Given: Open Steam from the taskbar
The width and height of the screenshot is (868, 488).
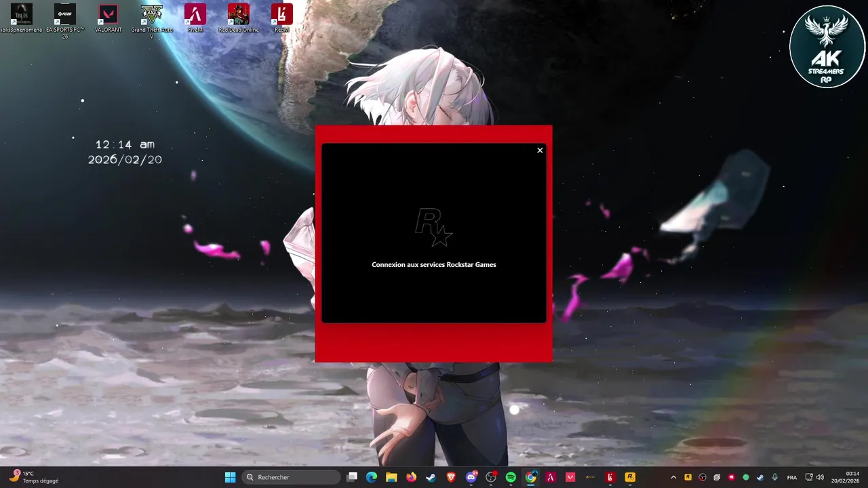Looking at the screenshot, I should click(x=431, y=477).
